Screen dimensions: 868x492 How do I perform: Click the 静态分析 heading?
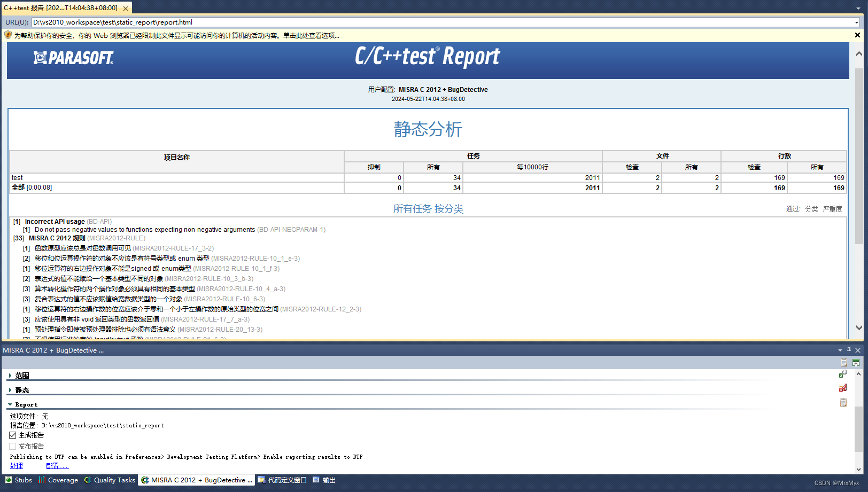point(428,129)
